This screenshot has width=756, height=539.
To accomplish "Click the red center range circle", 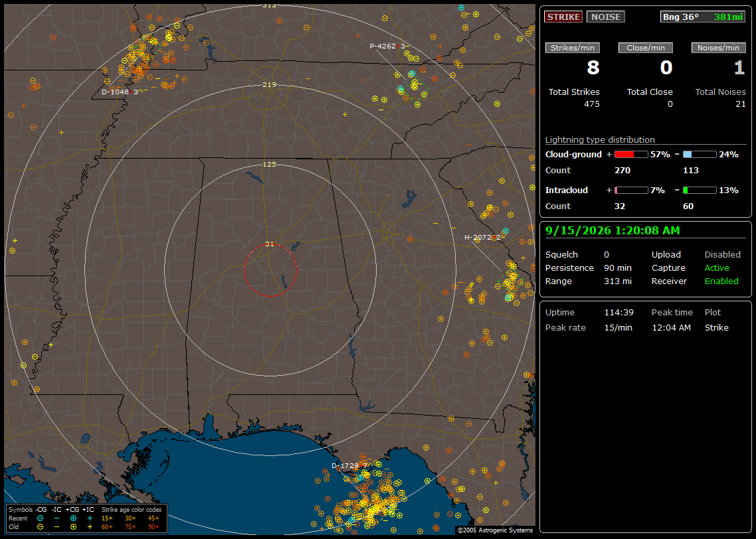I will coord(270,270).
